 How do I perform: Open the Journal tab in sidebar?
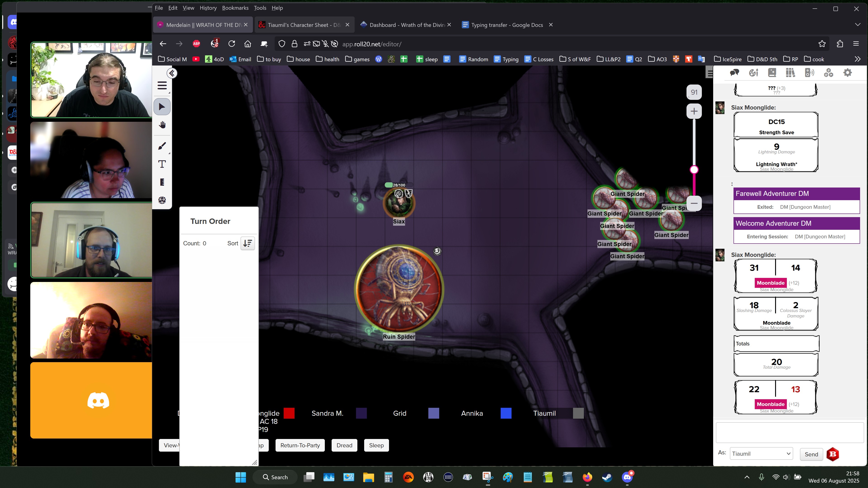pos(772,72)
